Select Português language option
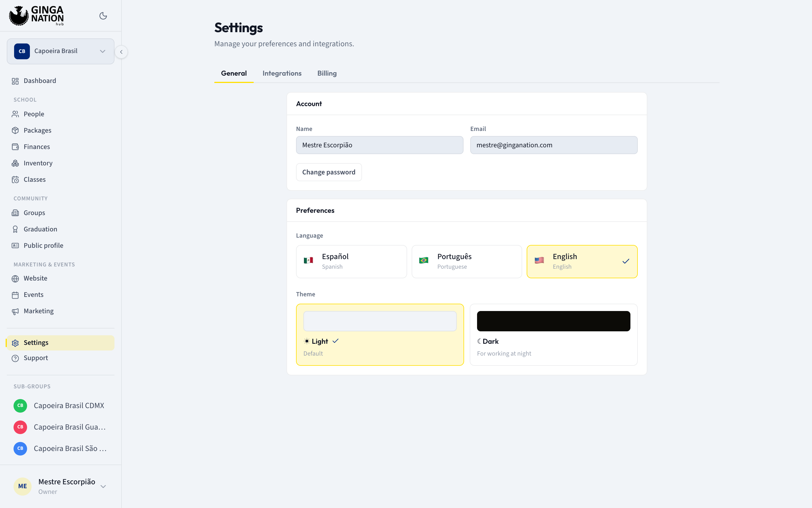 (467, 261)
